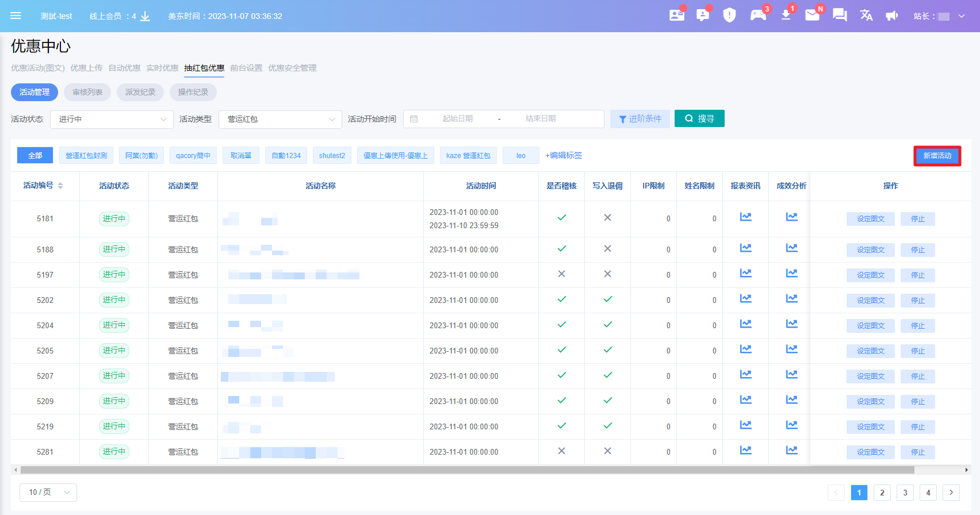Open the 10/页 page size dropdown
This screenshot has height=515, width=980.
[48, 493]
